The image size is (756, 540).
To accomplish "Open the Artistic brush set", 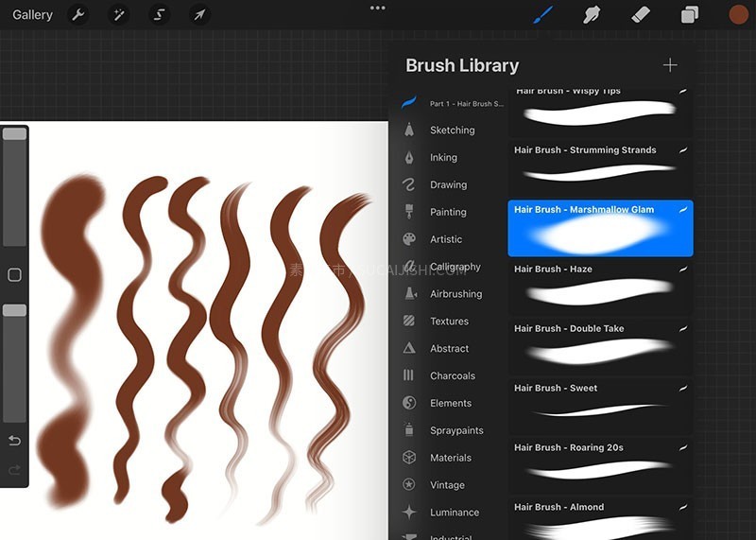I will pyautogui.click(x=446, y=239).
